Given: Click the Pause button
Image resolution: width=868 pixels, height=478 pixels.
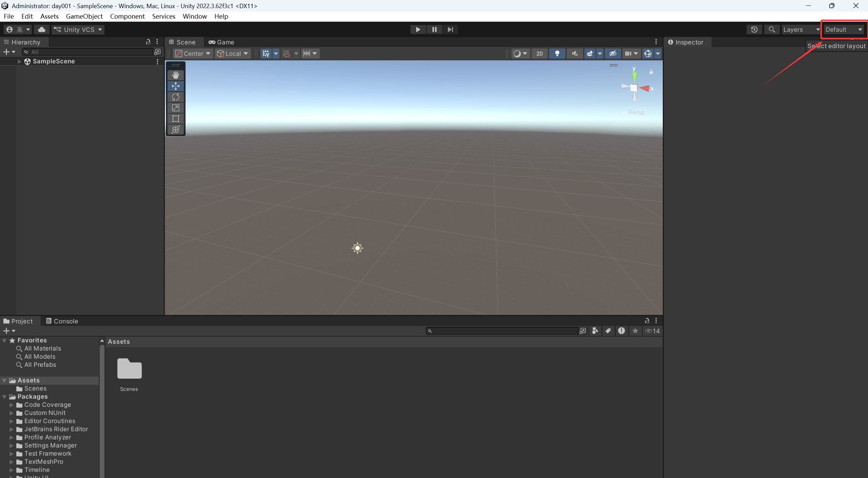Looking at the screenshot, I should (x=434, y=29).
